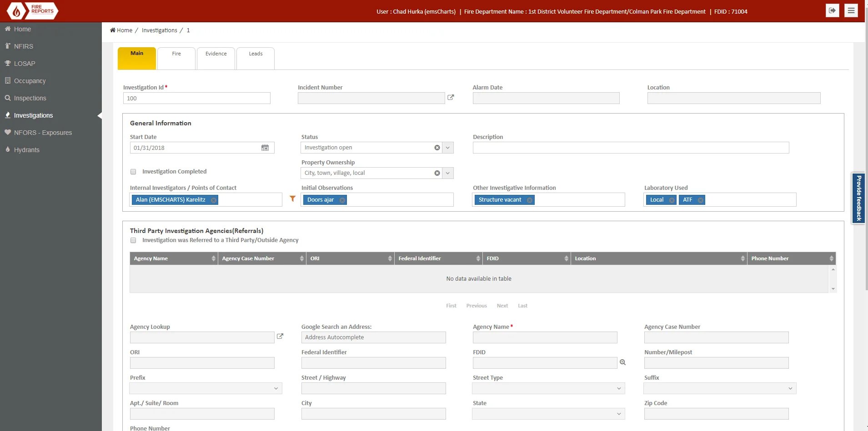Sort table by Federal Identifier column
The width and height of the screenshot is (868, 431).
pyautogui.click(x=438, y=258)
